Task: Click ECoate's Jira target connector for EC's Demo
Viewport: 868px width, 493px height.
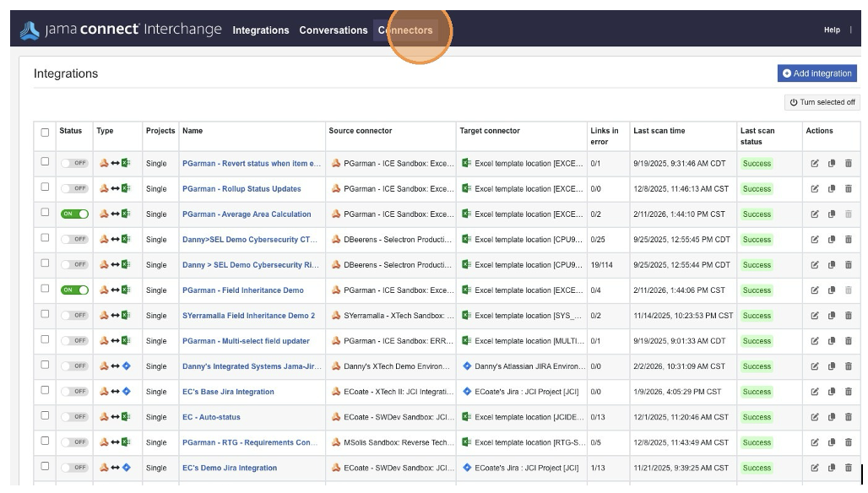Action: click(520, 469)
